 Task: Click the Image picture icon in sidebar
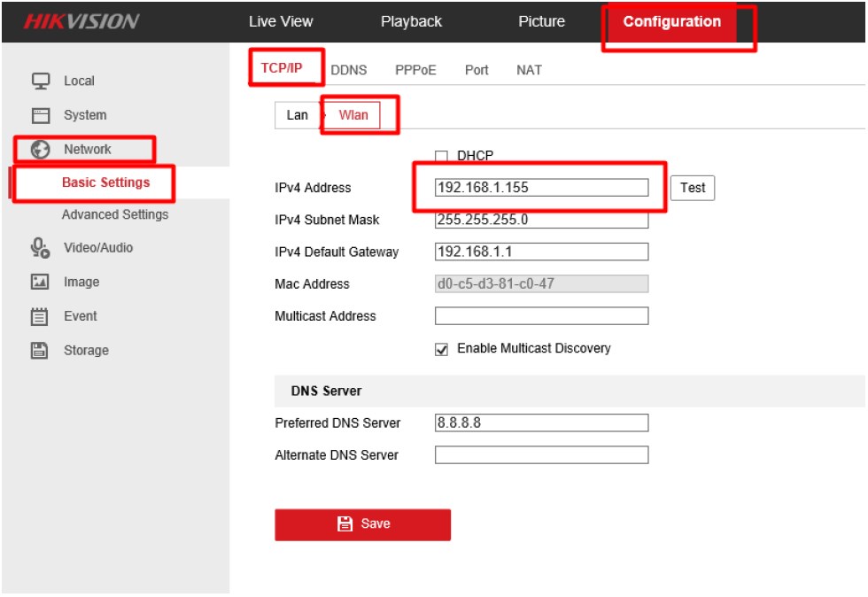coord(40,282)
